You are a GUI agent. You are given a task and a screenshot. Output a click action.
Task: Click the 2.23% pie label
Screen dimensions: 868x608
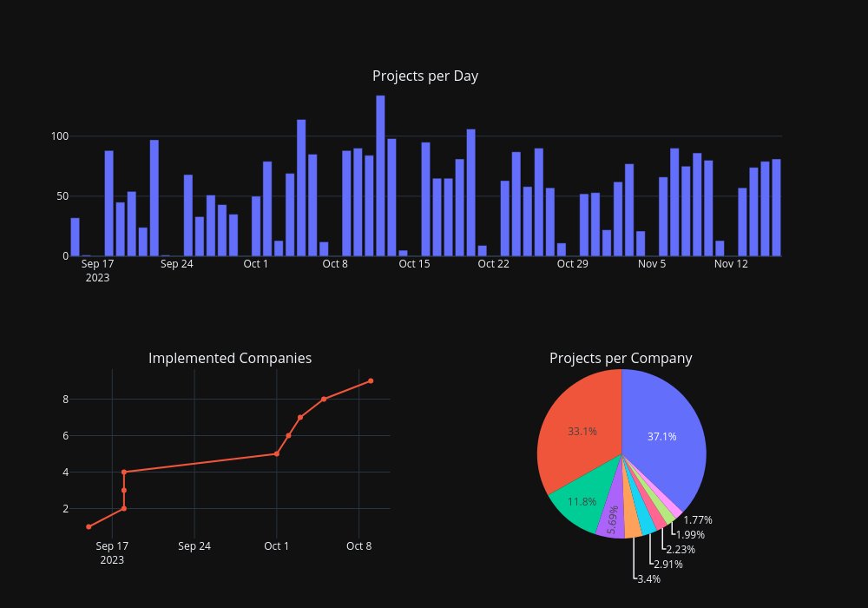[x=681, y=549]
